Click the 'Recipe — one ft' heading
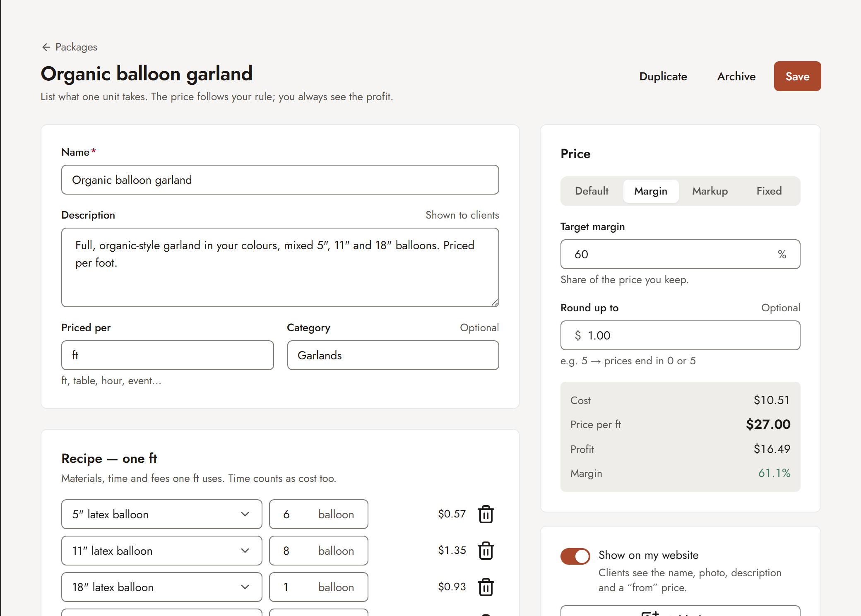The width and height of the screenshot is (861, 616). (109, 458)
